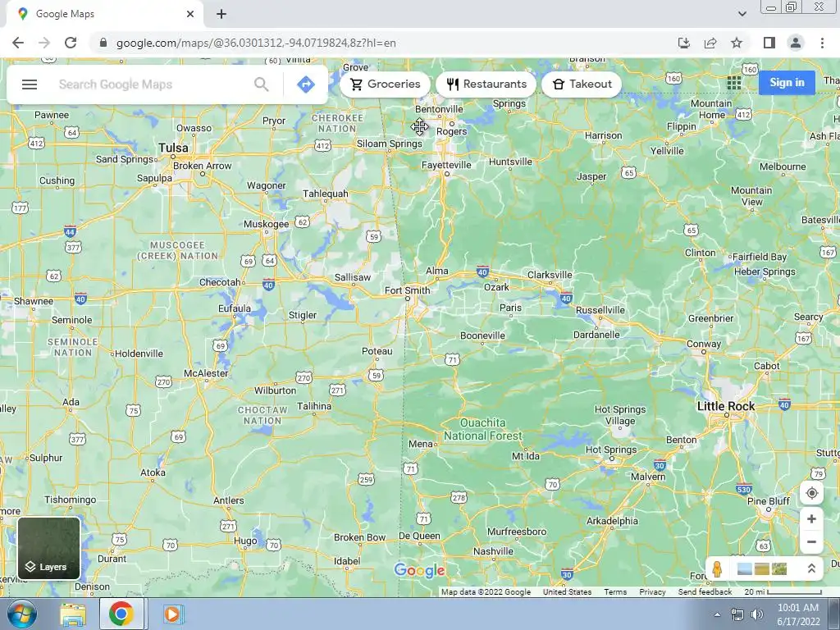Open the United States footer link

tap(567, 592)
